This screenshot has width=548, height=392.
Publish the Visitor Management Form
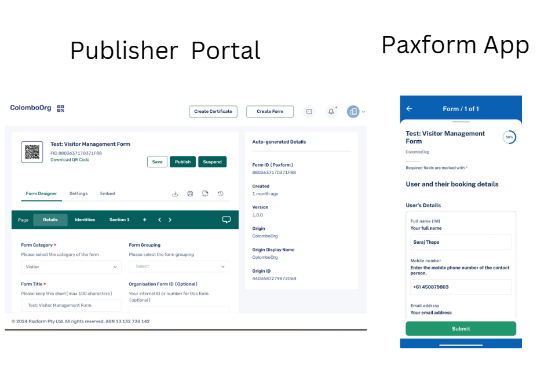(182, 162)
